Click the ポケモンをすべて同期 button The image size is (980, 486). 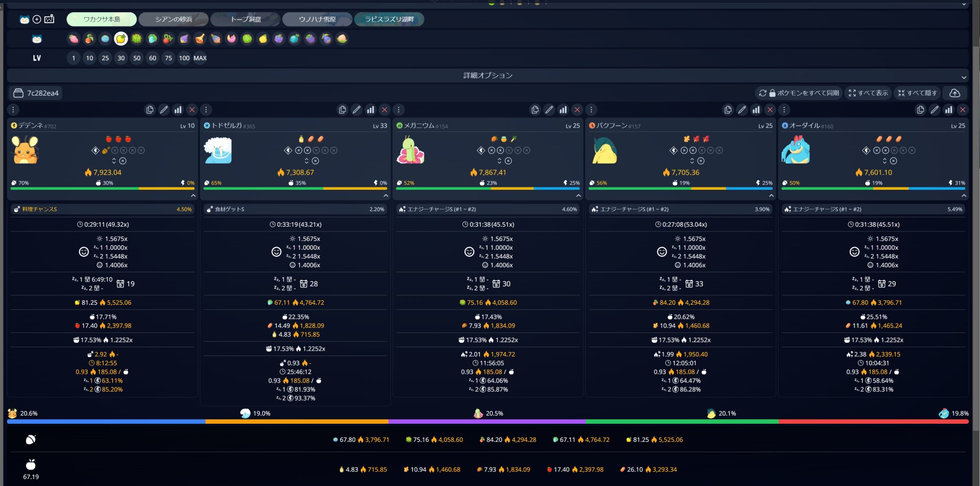[x=799, y=93]
